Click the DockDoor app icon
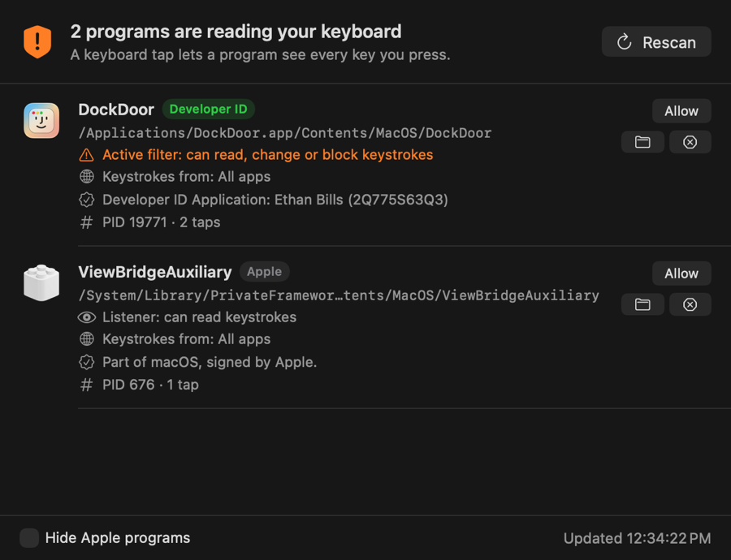This screenshot has height=560, width=731. pos(41,121)
